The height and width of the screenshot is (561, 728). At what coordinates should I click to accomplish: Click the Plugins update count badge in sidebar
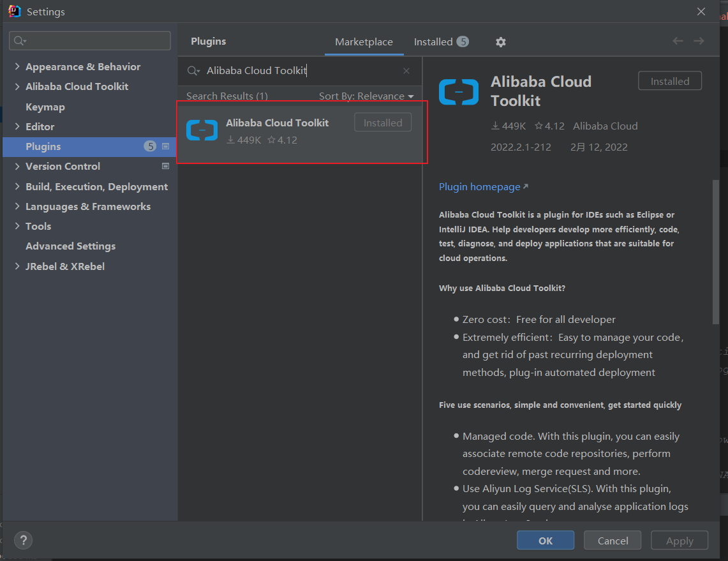tap(150, 146)
